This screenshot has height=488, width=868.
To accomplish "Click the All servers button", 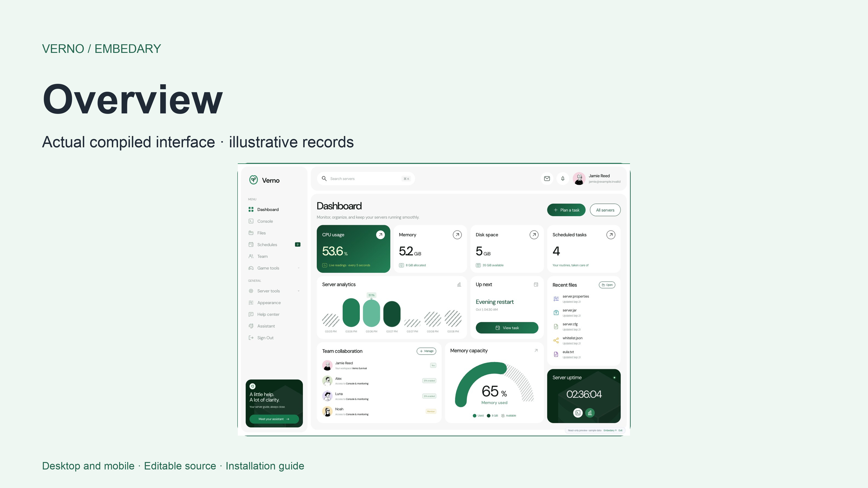I will tap(605, 210).
